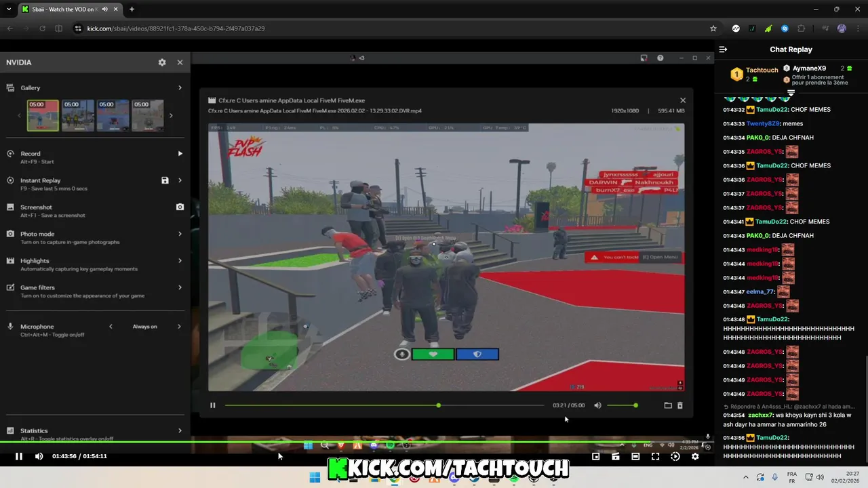Open browser media controls icon
The image size is (868, 488).
[x=825, y=28]
